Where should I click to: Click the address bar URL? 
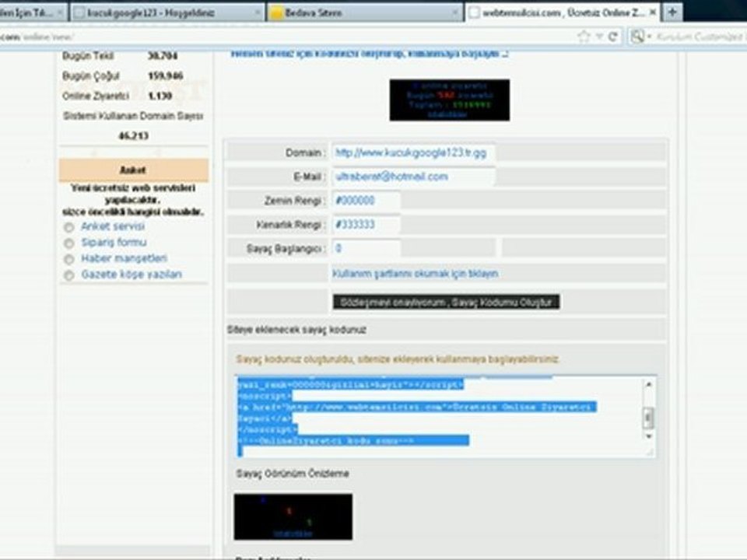point(37,37)
